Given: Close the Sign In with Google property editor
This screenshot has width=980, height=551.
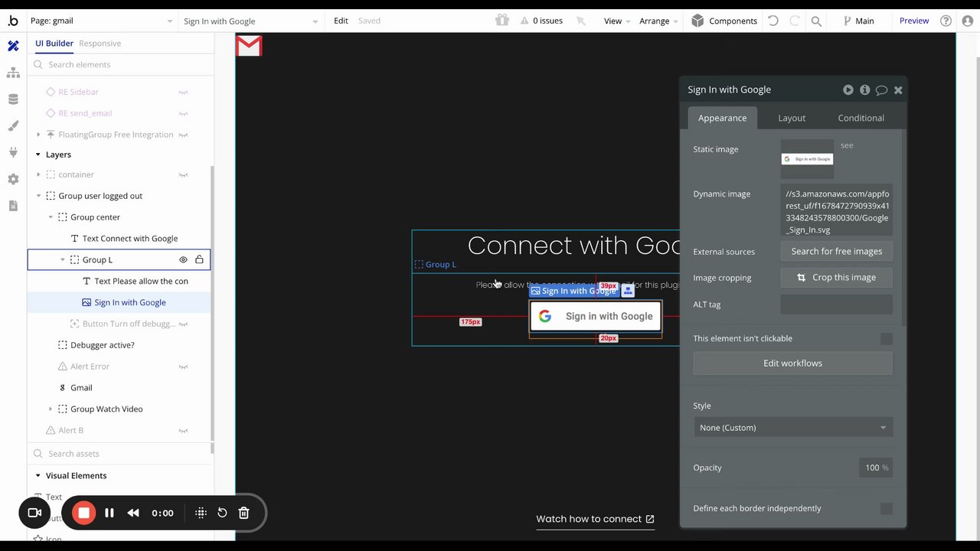Looking at the screenshot, I should [x=898, y=90].
